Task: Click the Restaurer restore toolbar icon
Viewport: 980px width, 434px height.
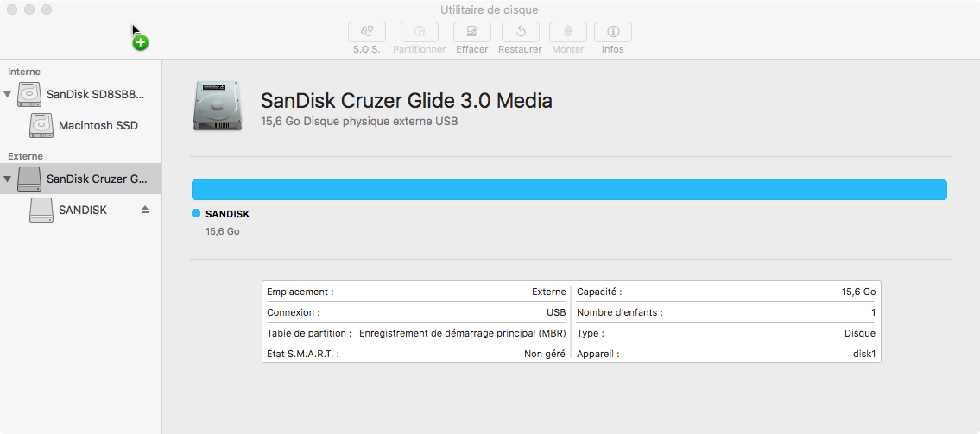Action: tap(520, 32)
